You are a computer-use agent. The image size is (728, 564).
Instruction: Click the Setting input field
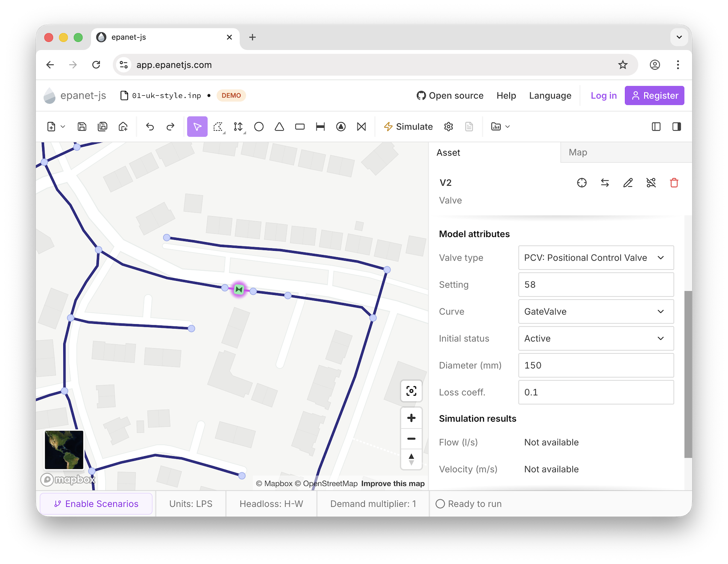click(596, 285)
